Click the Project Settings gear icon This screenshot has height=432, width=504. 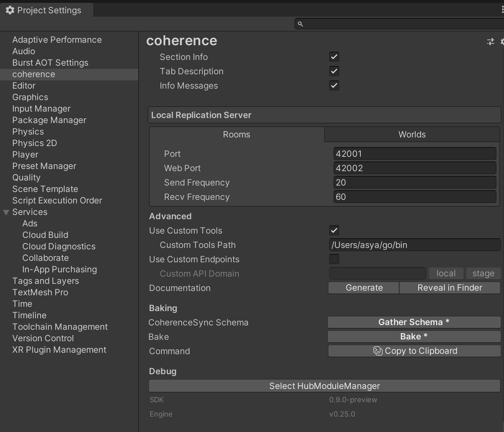point(10,10)
